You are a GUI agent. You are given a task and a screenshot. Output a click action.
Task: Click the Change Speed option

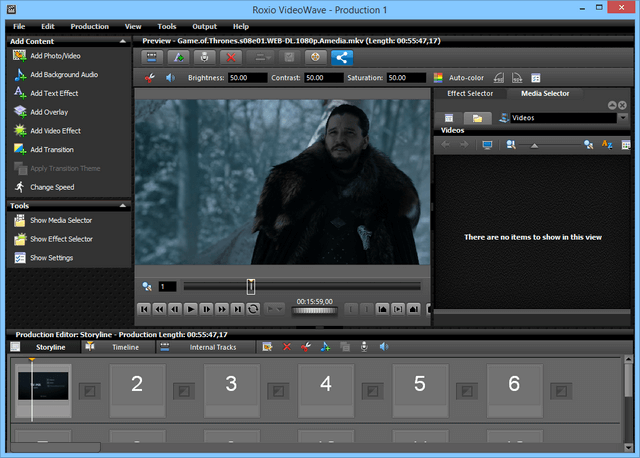click(x=51, y=187)
